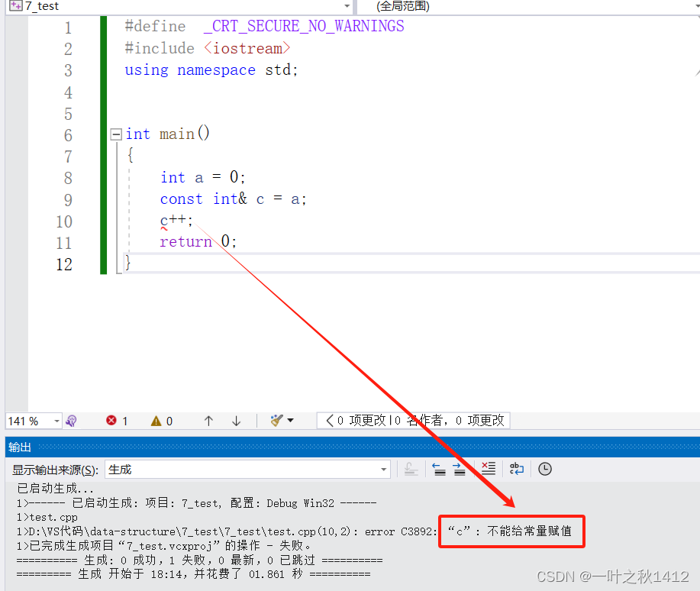Open the output source 生成 combo box

[x=248, y=470]
